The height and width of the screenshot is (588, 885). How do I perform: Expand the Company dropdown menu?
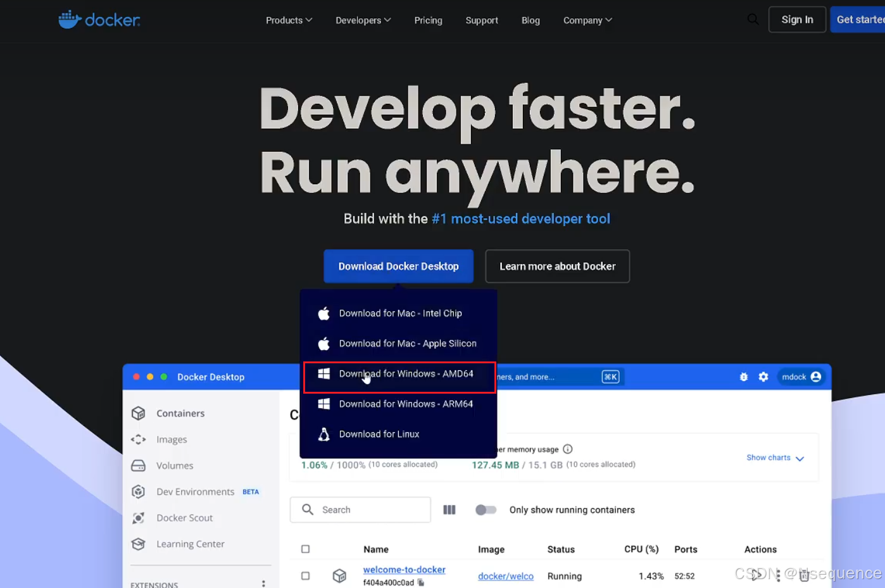pos(588,20)
